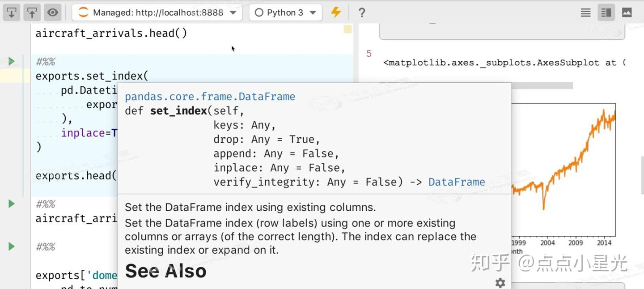Image resolution: width=644 pixels, height=289 pixels.
Task: Activate the split editor and preview layout icon
Action: pos(606,12)
